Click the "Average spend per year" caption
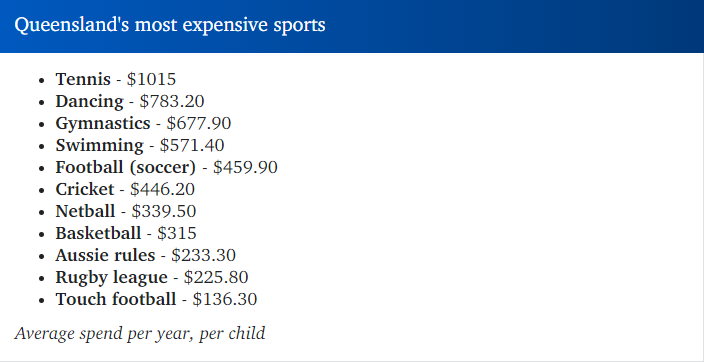This screenshot has width=704, height=362. (x=140, y=334)
